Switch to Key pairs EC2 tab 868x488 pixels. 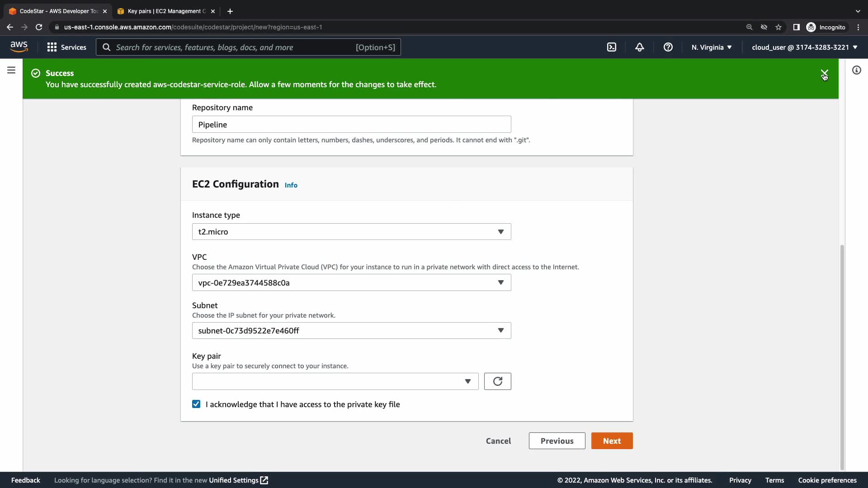pos(165,11)
